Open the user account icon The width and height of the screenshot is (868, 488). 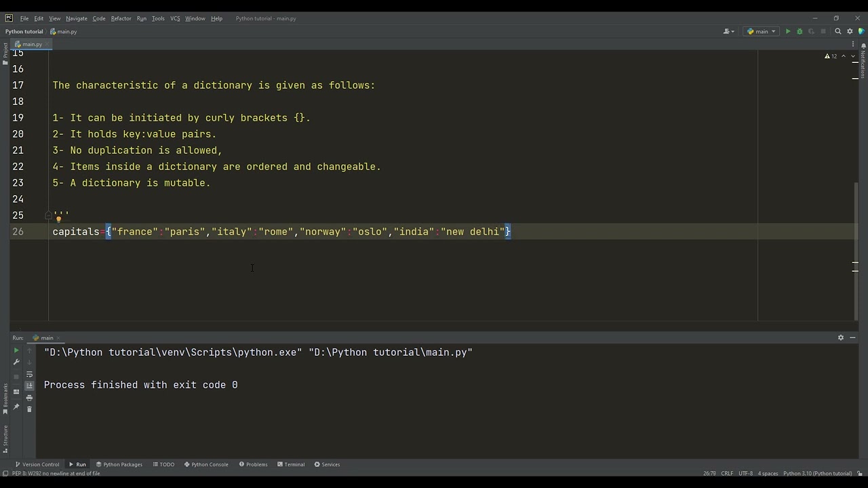728,31
